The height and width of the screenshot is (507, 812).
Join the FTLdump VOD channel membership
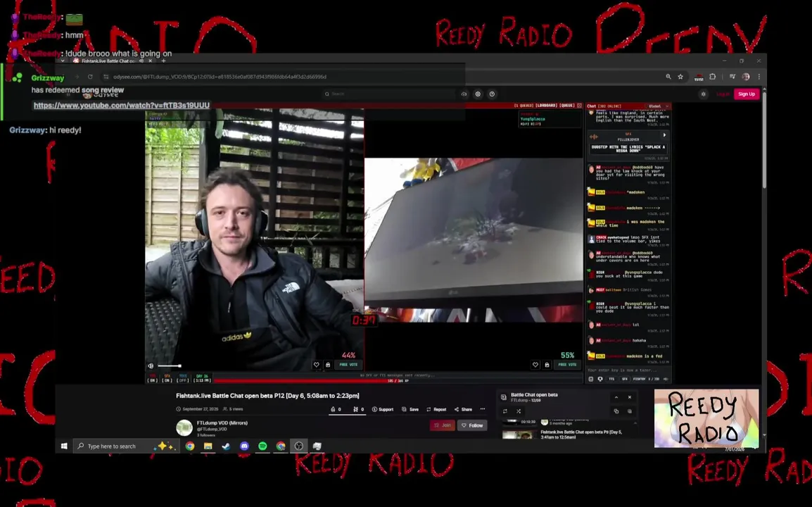point(443,425)
